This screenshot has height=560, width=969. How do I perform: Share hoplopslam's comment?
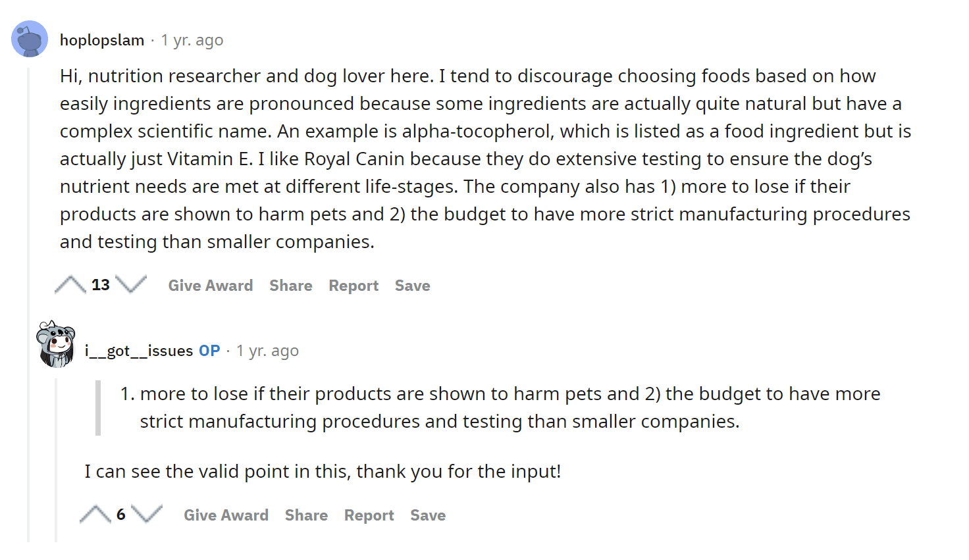[291, 286]
